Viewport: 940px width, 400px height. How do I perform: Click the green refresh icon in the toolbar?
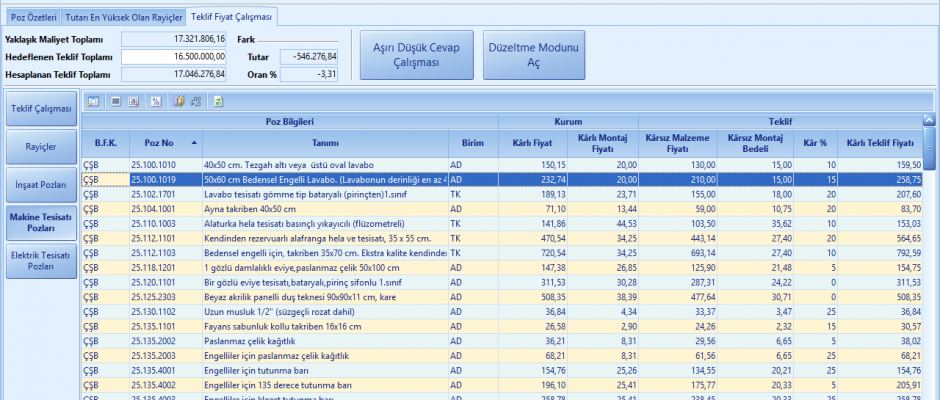click(219, 101)
